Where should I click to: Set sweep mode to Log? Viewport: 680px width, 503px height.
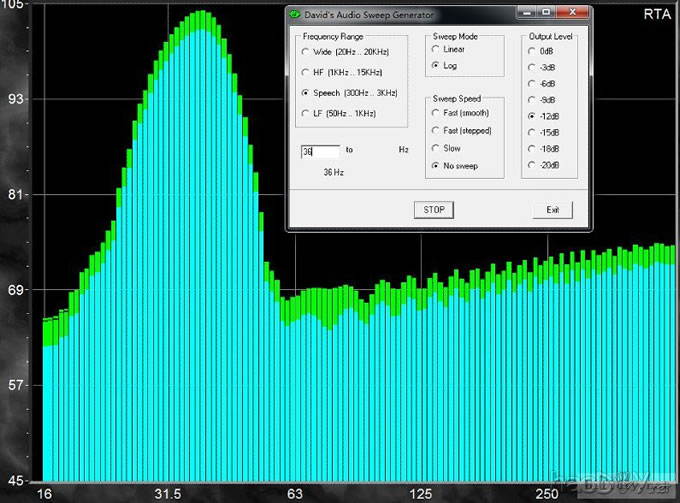click(435, 65)
